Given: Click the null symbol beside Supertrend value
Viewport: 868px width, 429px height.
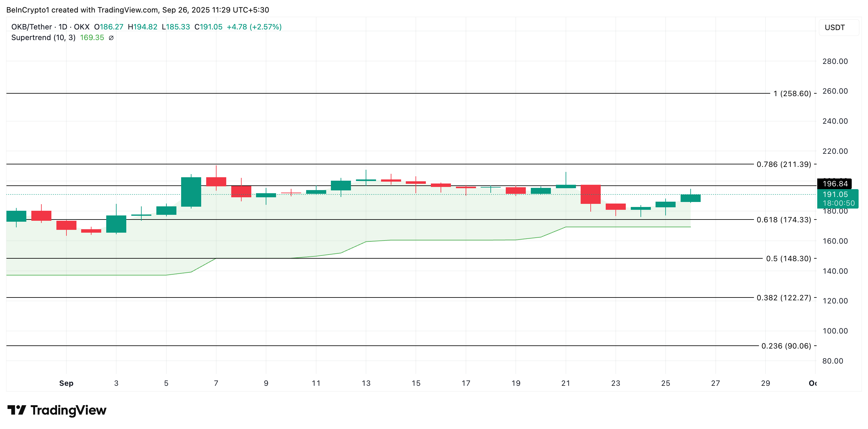Looking at the screenshot, I should [111, 38].
